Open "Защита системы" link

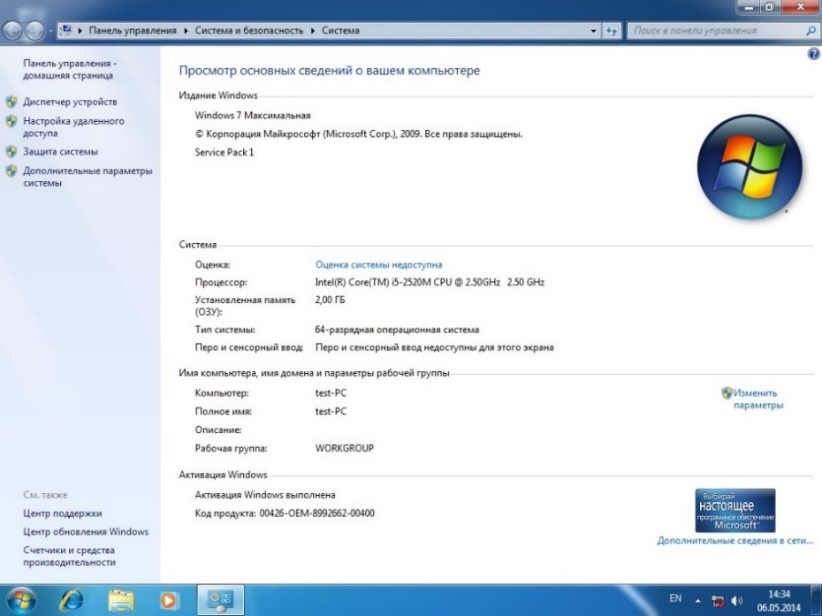60,152
